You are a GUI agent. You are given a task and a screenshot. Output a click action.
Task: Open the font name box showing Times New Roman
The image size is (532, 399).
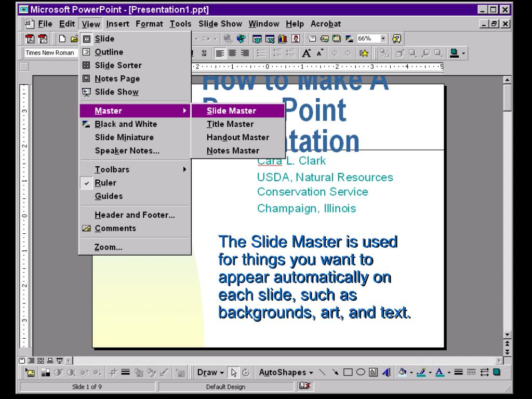point(51,53)
